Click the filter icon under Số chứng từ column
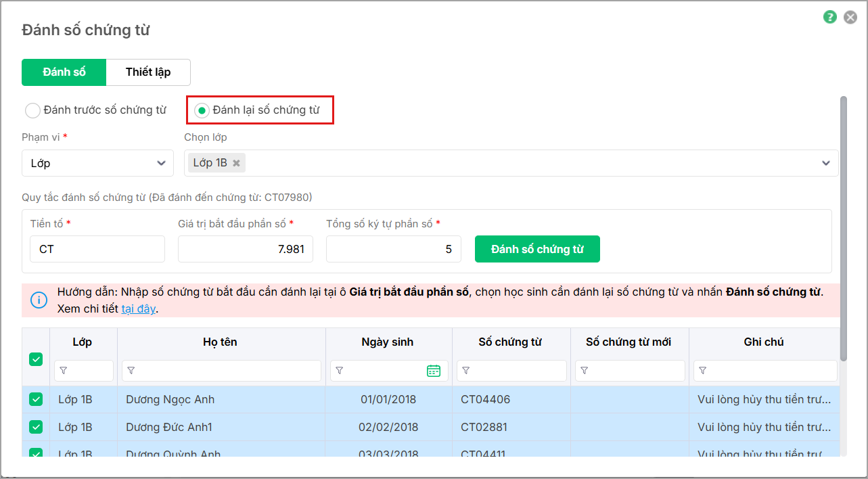The width and height of the screenshot is (868, 479). (466, 371)
